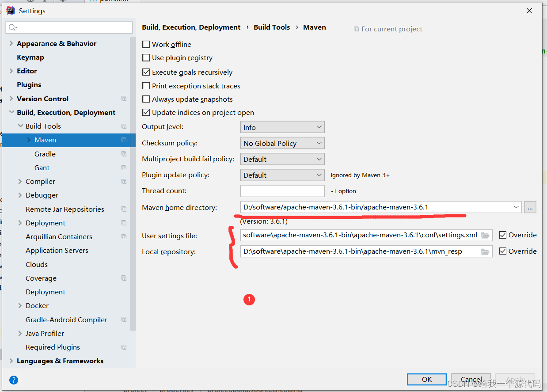Image resolution: width=547 pixels, height=392 pixels.
Task: Click the project-level icon beside Gradle-Android Compiler
Action: coord(124,320)
